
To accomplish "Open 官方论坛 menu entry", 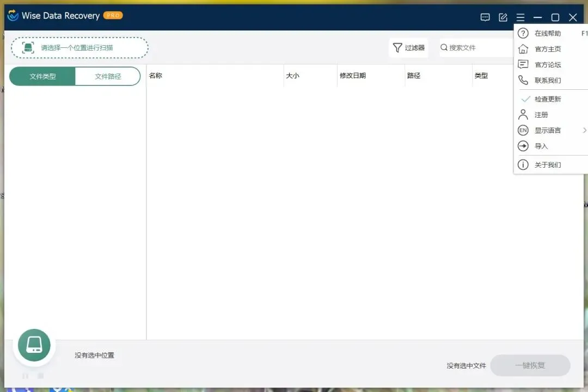I will [550, 65].
